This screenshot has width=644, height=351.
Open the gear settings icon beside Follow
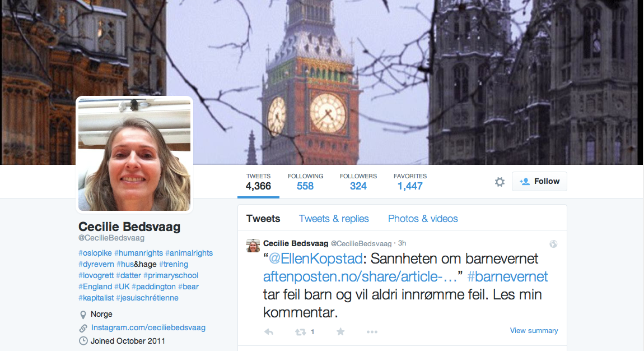[x=500, y=182]
